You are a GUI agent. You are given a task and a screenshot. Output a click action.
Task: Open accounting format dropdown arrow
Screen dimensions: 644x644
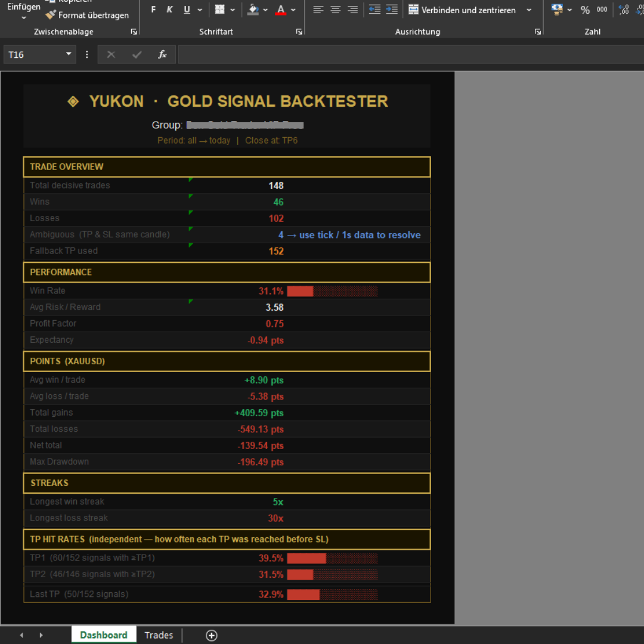[x=569, y=10]
